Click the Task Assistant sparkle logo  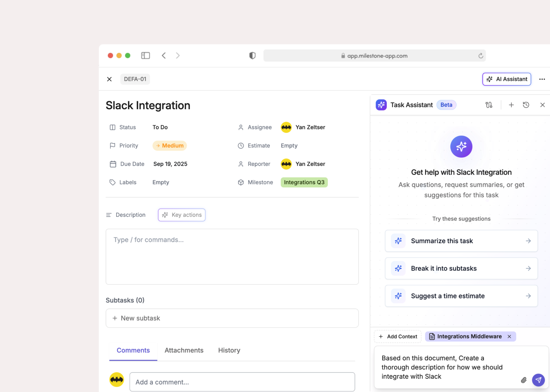pyautogui.click(x=381, y=105)
